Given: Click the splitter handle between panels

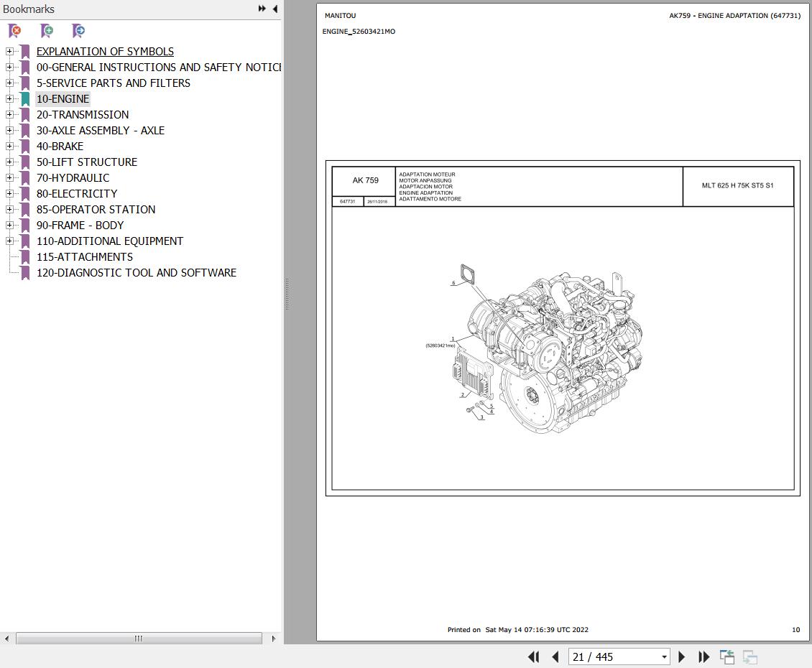Looking at the screenshot, I should pos(287,294).
